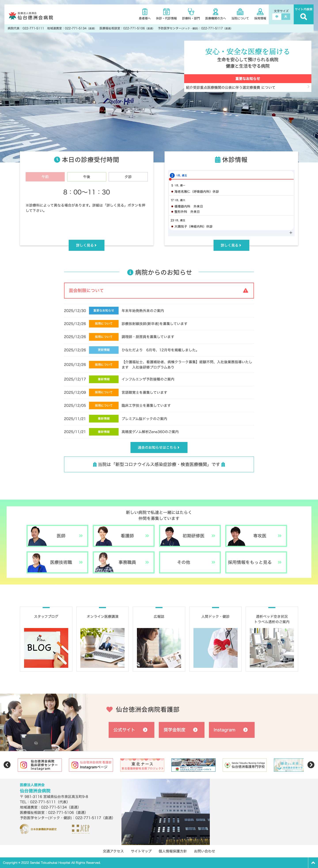Open the 奨学金制度 button

182,730
